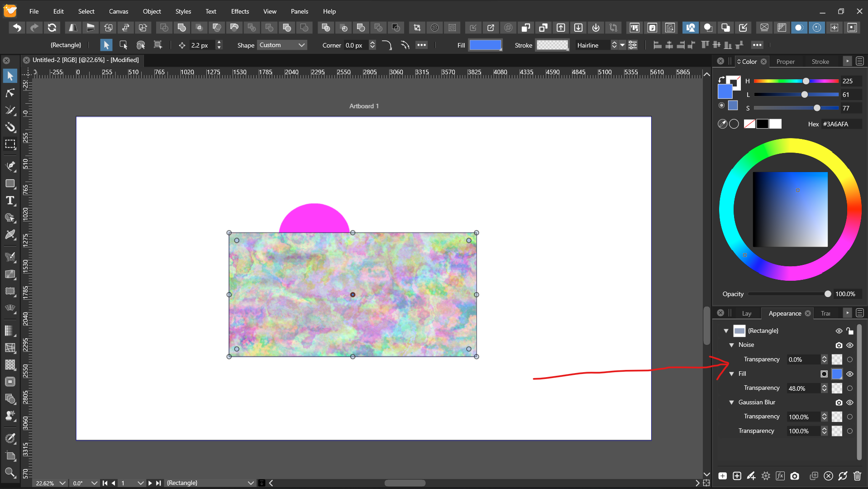Screen dimensions: 868x489
Task: Select the Rectangle shape tool
Action: tap(10, 184)
